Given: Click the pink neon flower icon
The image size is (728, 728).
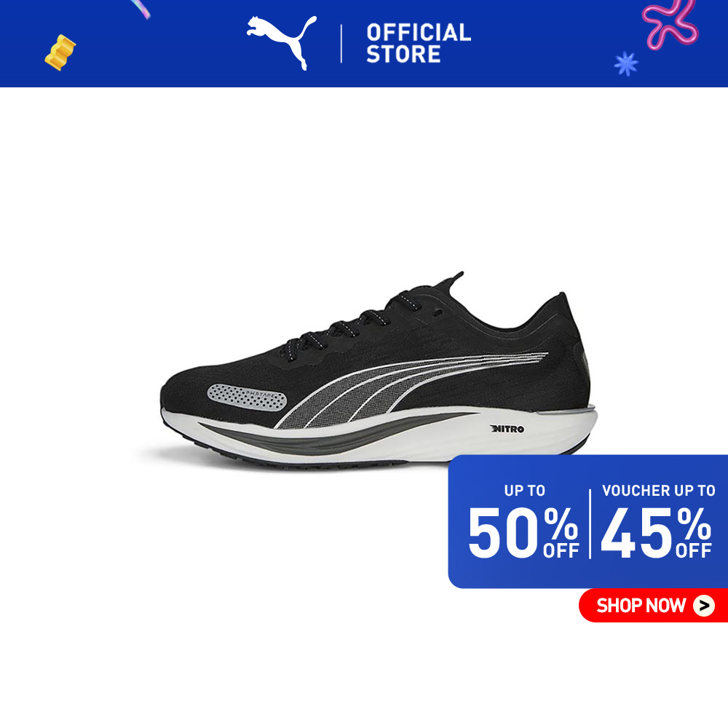Looking at the screenshot, I should [x=670, y=23].
